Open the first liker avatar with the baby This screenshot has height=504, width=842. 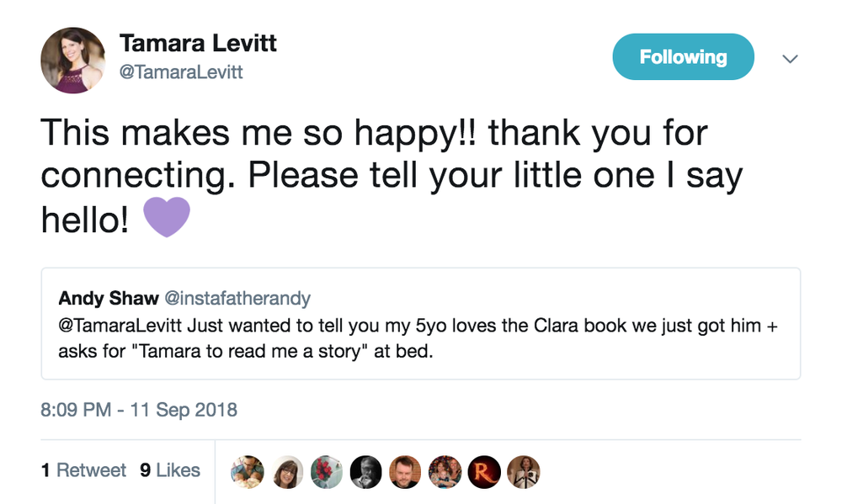(248, 472)
